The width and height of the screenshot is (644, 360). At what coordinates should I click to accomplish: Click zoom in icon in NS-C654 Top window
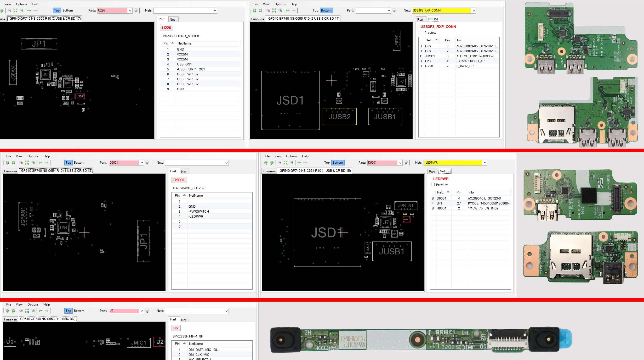pyautogui.click(x=33, y=163)
